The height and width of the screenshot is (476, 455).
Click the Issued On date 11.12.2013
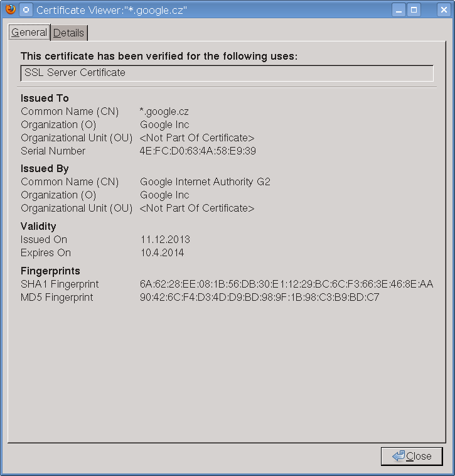(165, 239)
